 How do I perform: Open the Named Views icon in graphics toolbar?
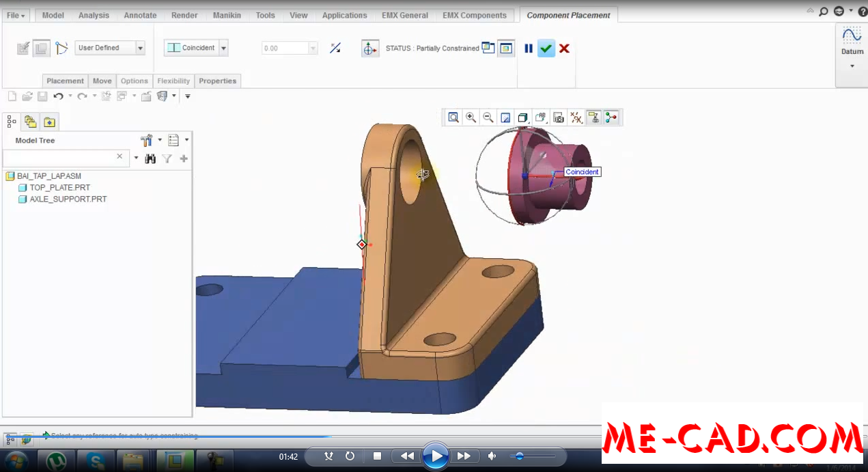523,117
